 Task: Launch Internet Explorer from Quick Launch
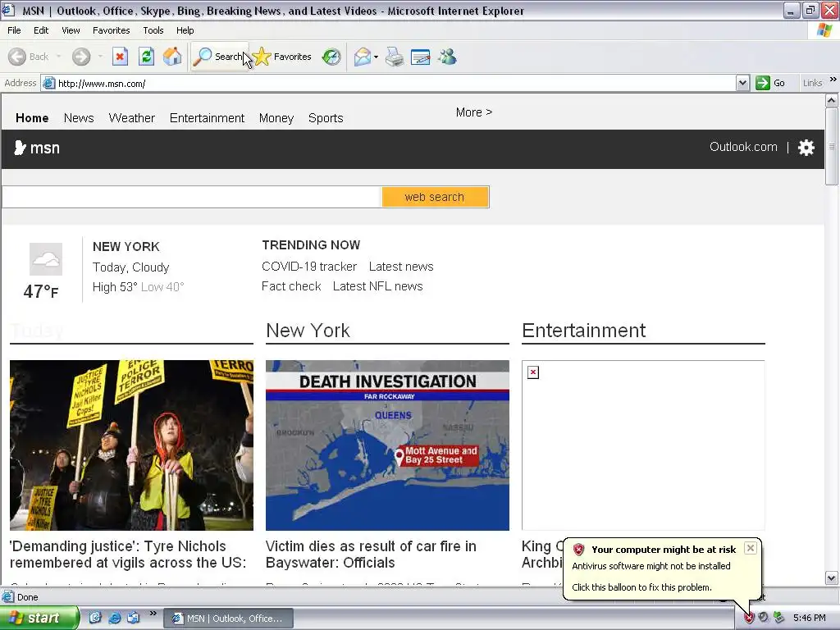(115, 618)
